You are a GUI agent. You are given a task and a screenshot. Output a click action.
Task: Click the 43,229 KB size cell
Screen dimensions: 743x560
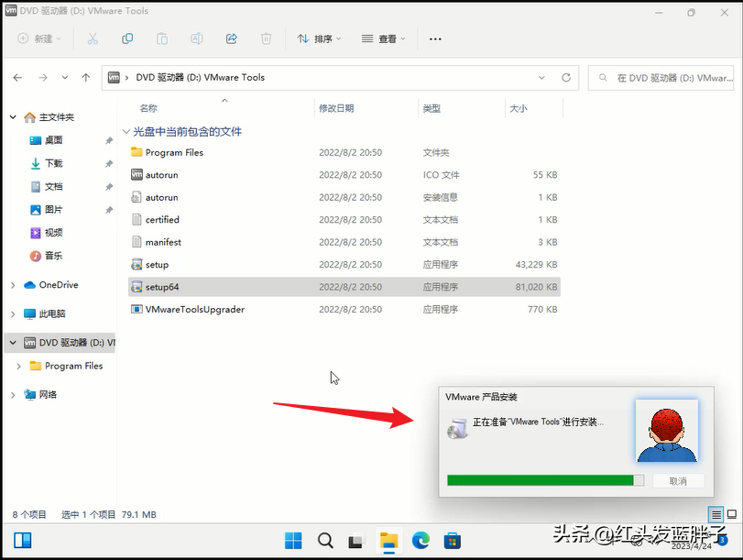point(536,264)
